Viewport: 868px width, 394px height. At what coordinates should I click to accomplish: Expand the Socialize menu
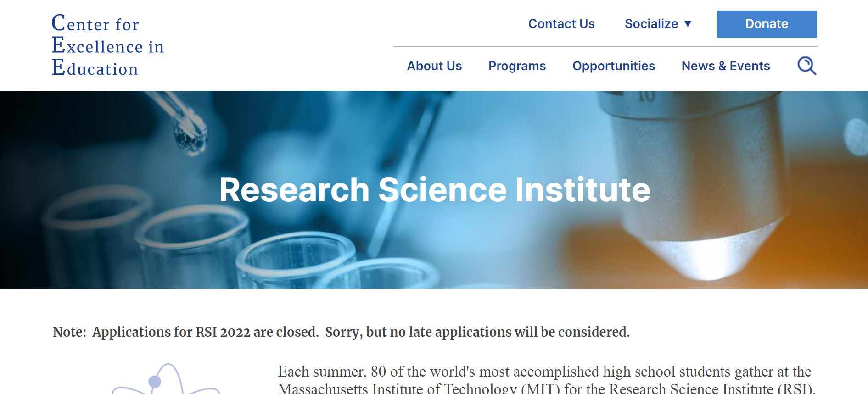coord(651,24)
